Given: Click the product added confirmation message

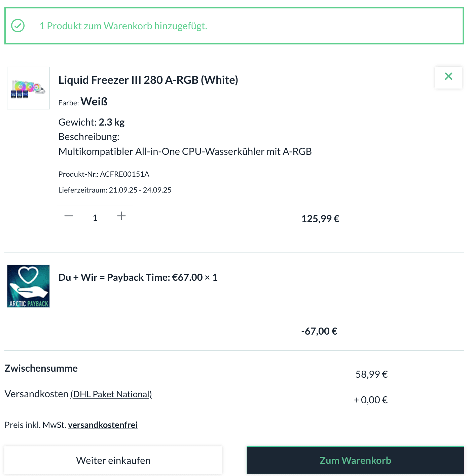Looking at the screenshot, I should point(123,26).
